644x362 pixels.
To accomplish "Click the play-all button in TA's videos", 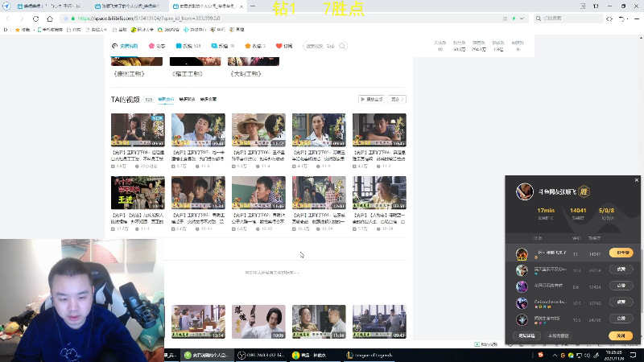I will pos(372,99).
